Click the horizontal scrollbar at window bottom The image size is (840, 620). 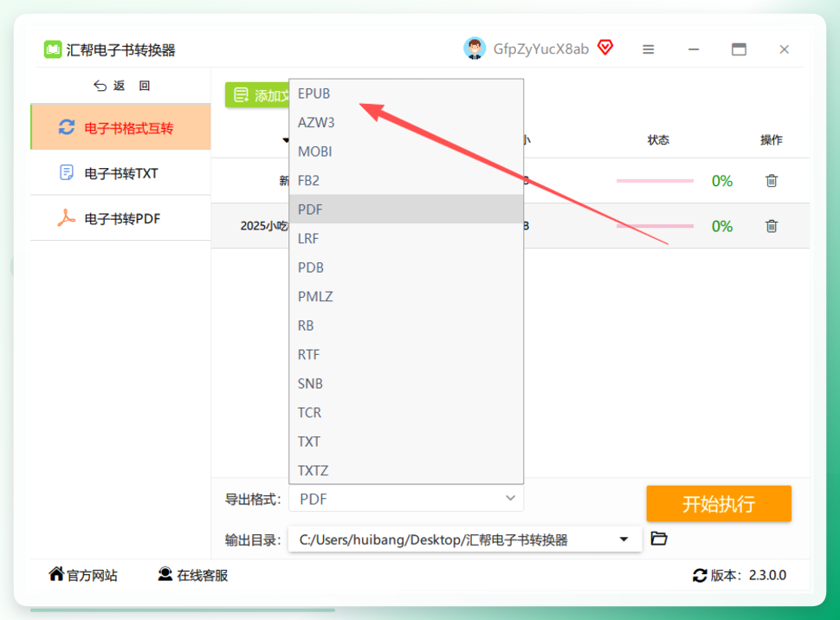pos(183,610)
